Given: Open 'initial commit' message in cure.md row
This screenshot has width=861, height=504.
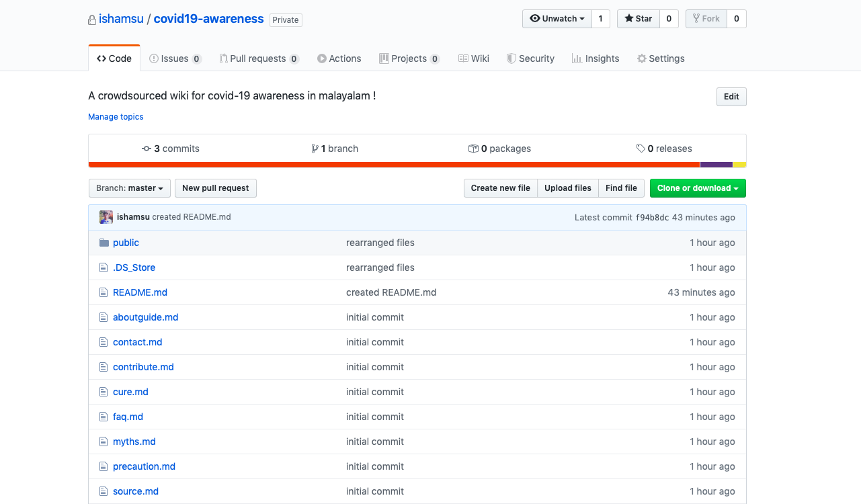Looking at the screenshot, I should click(x=375, y=392).
